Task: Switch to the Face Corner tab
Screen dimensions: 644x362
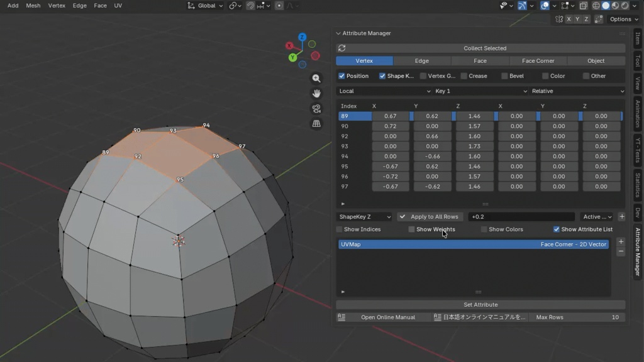Action: tap(538, 60)
